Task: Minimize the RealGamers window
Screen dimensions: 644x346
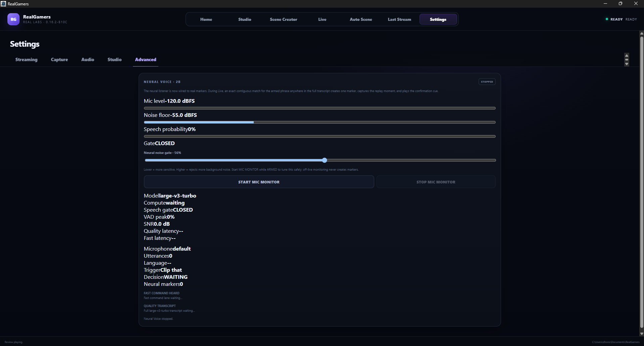Action: (605, 4)
